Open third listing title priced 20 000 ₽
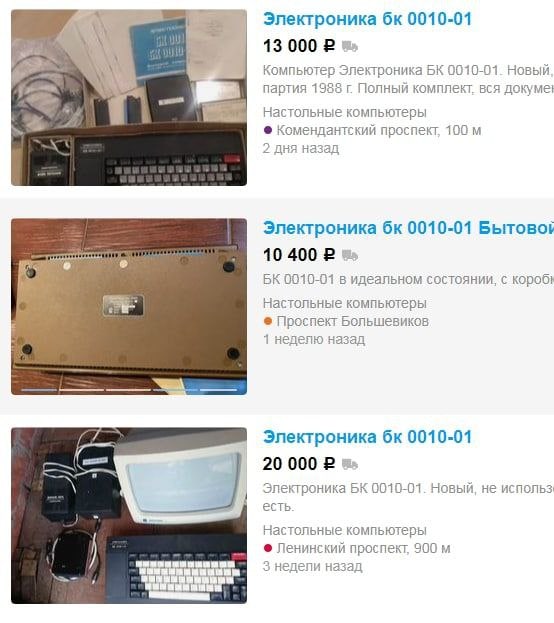This screenshot has height=623, width=554. click(367, 437)
